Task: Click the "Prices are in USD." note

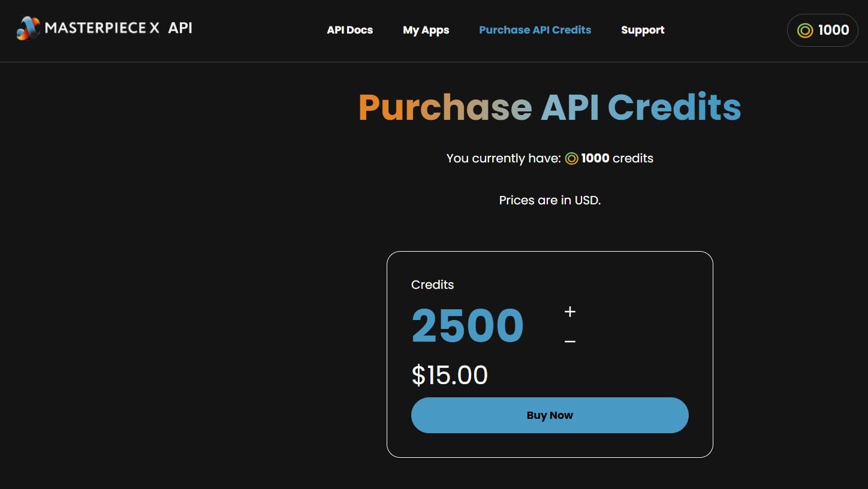Action: tap(550, 200)
